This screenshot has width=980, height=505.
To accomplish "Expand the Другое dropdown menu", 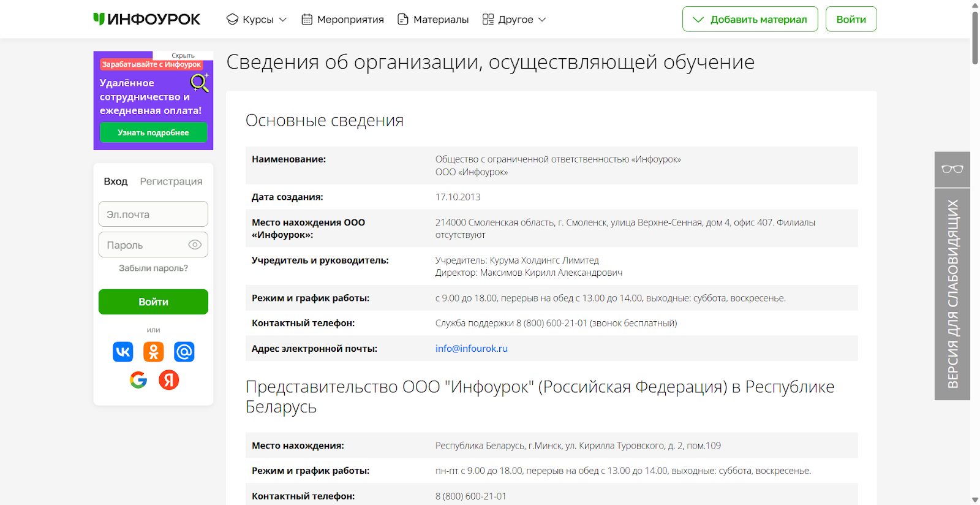I will pyautogui.click(x=514, y=20).
